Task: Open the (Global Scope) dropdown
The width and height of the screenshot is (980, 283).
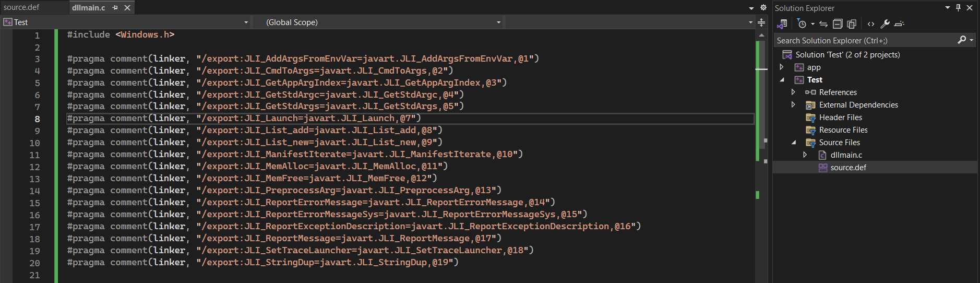Action: point(378,22)
